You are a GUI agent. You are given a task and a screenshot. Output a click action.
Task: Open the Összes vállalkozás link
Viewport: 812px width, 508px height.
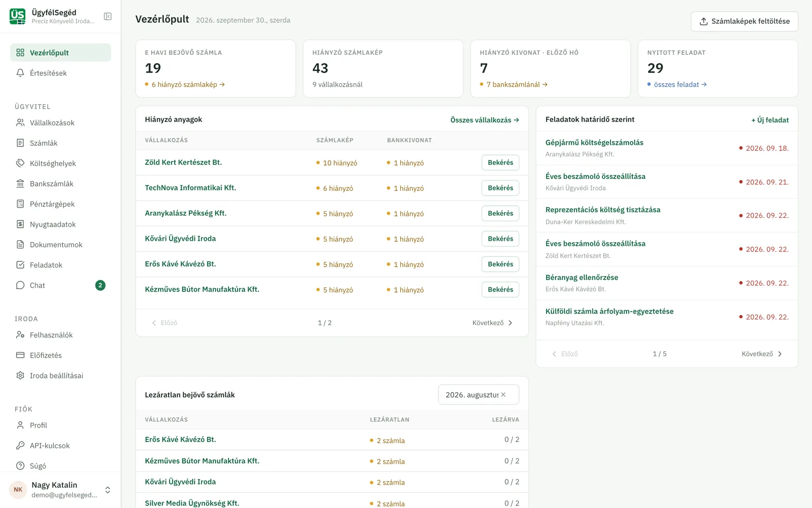click(485, 120)
